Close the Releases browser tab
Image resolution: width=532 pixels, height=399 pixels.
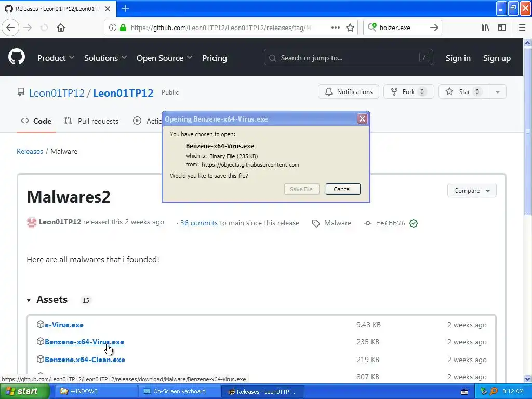coord(108,9)
